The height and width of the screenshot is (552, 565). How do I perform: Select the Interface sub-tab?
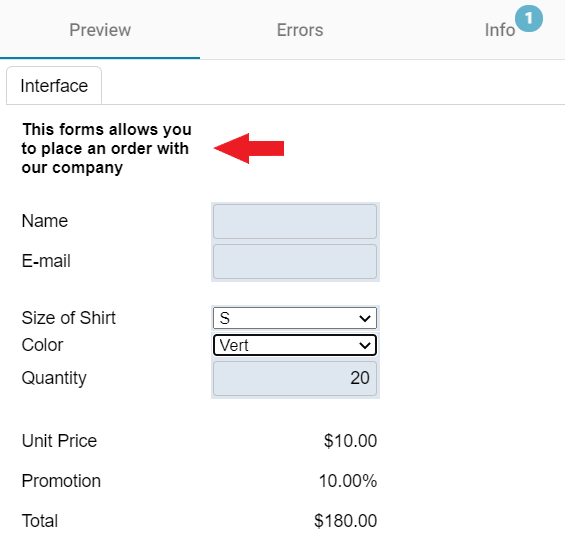click(x=54, y=86)
